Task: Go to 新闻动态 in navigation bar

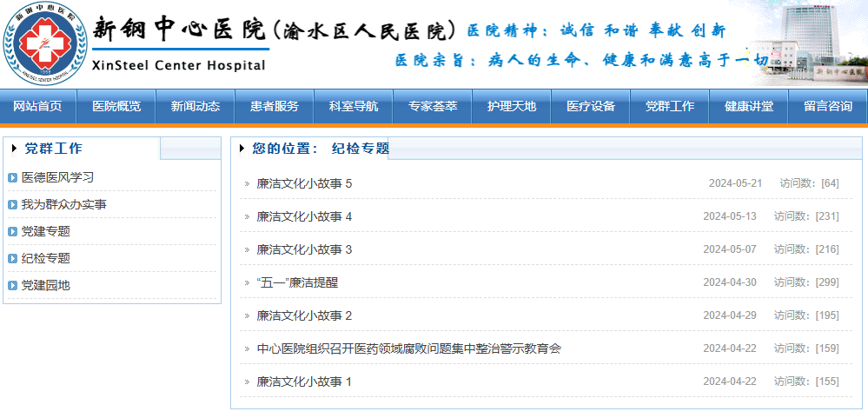Action: click(x=195, y=106)
